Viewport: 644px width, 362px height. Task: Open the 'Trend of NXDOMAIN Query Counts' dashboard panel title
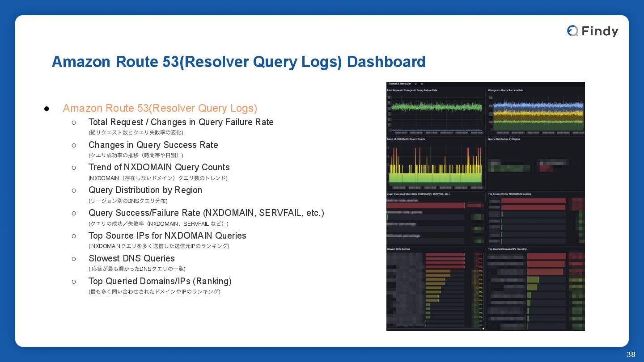(x=406, y=139)
